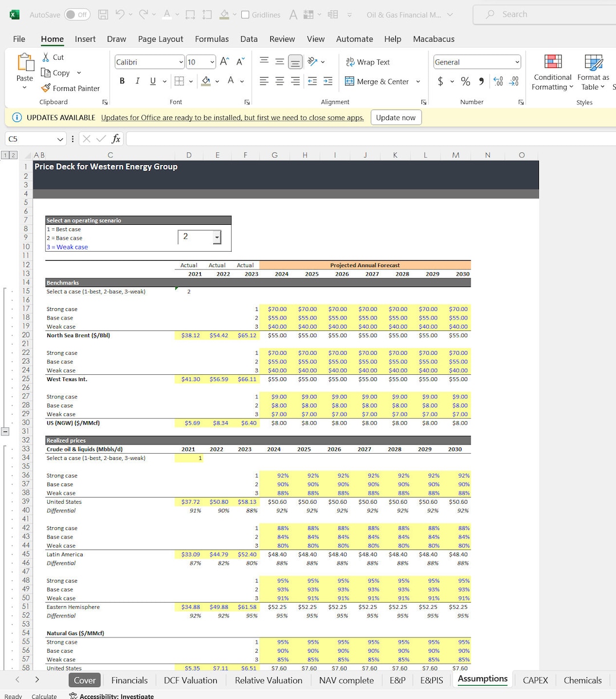Viewport: 616px width, 699px height.
Task: Toggle bold formatting
Action: point(121,80)
